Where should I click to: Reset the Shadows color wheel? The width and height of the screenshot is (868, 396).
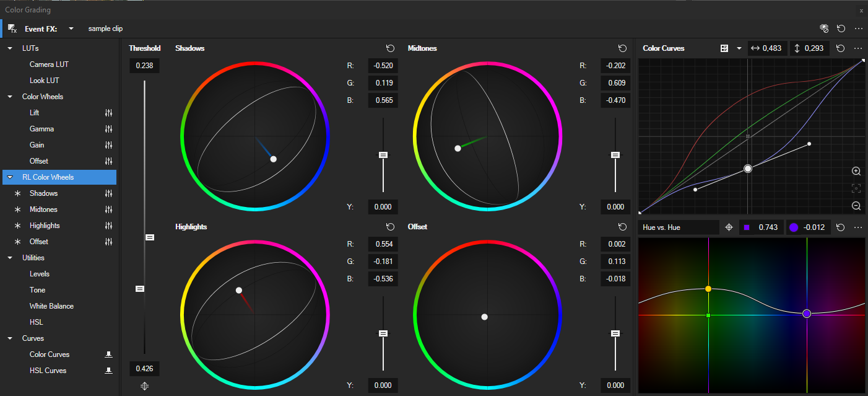[390, 48]
